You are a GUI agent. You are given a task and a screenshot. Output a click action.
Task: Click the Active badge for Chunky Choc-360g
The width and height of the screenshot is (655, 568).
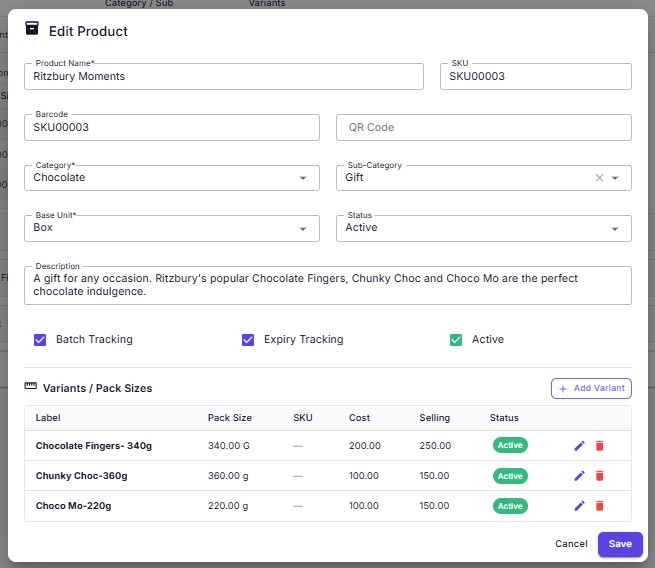[510, 476]
